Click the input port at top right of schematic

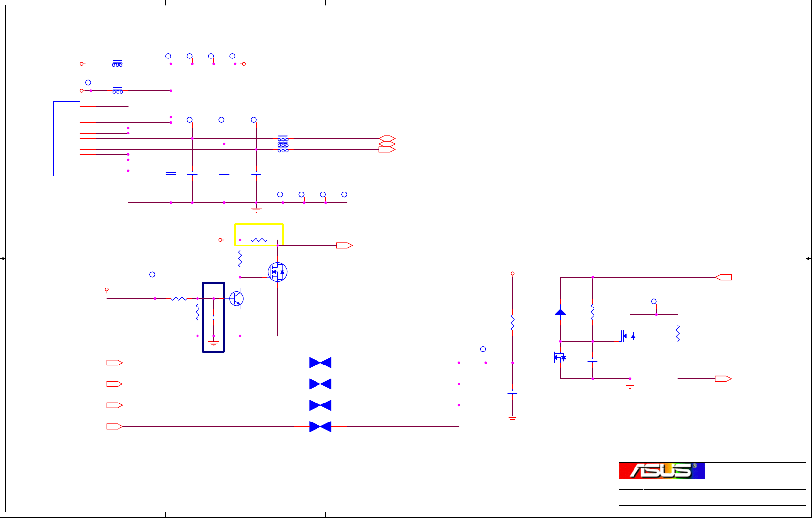point(723,277)
